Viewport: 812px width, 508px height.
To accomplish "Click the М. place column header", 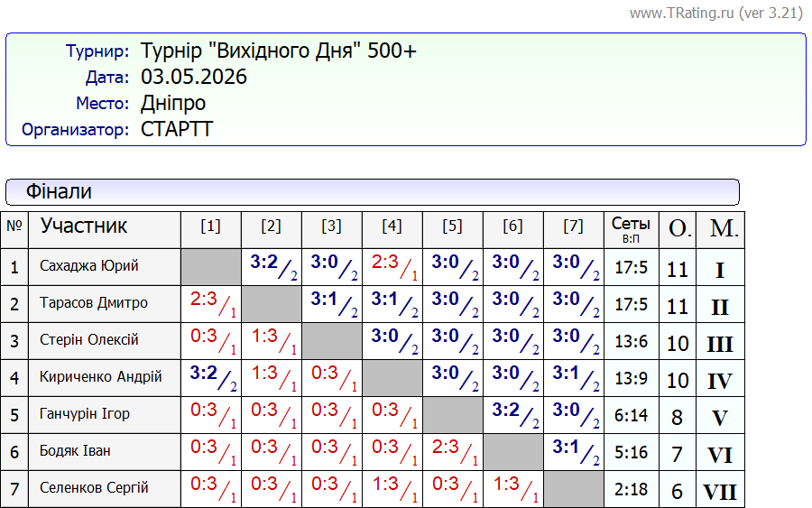I will tap(720, 229).
